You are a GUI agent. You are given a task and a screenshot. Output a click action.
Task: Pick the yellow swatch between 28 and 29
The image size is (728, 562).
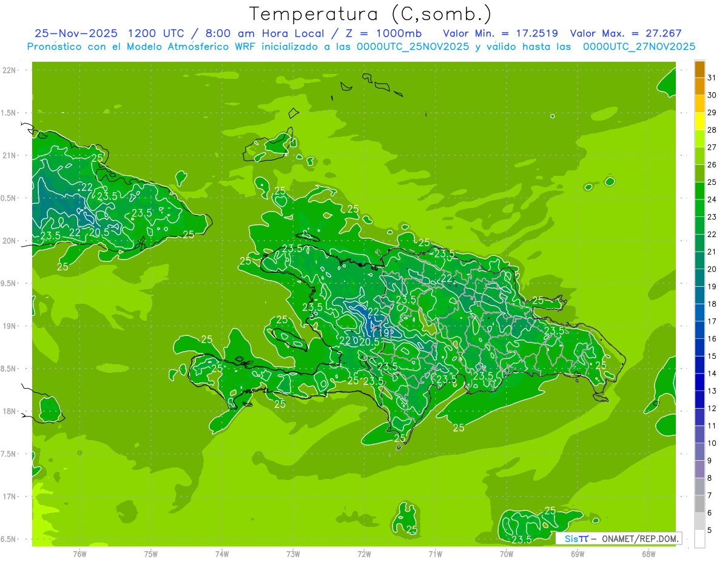699,121
